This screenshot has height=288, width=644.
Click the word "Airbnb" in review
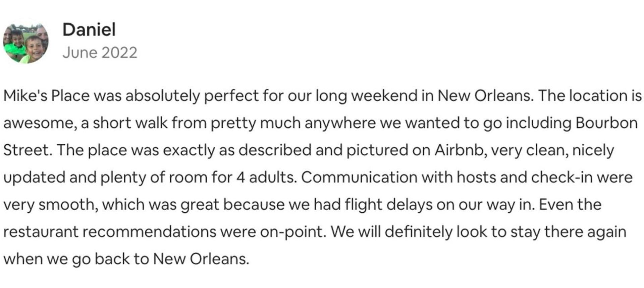coord(460,150)
